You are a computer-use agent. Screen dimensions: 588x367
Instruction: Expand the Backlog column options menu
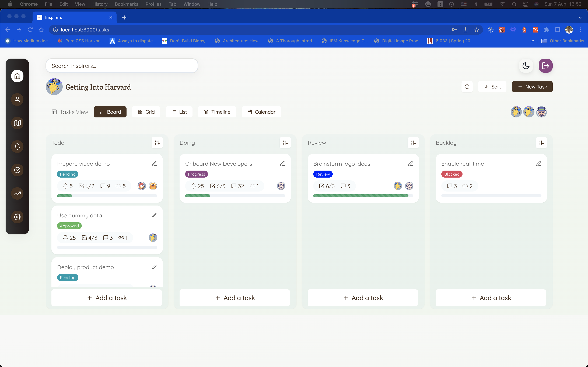tap(541, 142)
